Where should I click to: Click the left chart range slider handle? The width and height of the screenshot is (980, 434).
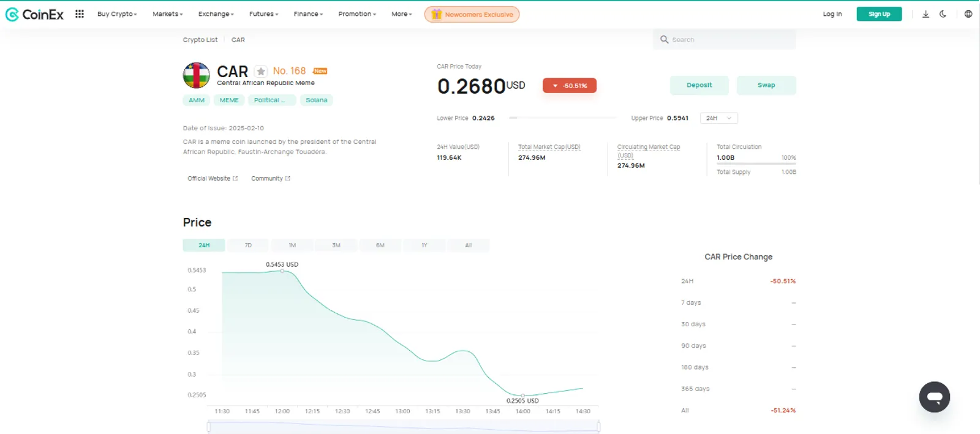[x=209, y=427]
